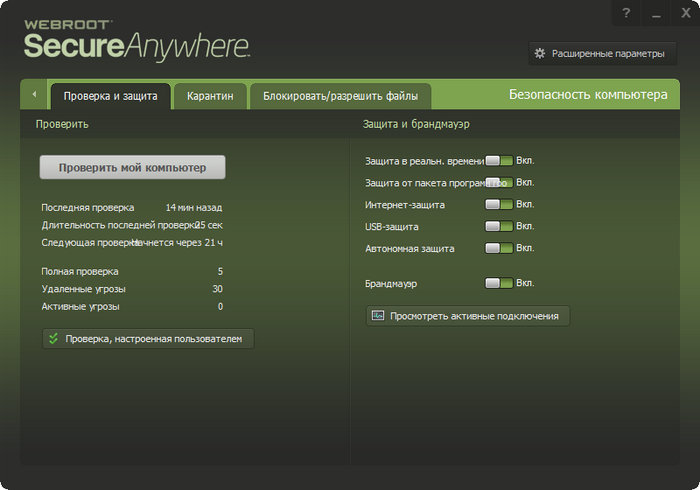
Task: Switch off Защита от пакета программ toggle
Action: (x=499, y=183)
